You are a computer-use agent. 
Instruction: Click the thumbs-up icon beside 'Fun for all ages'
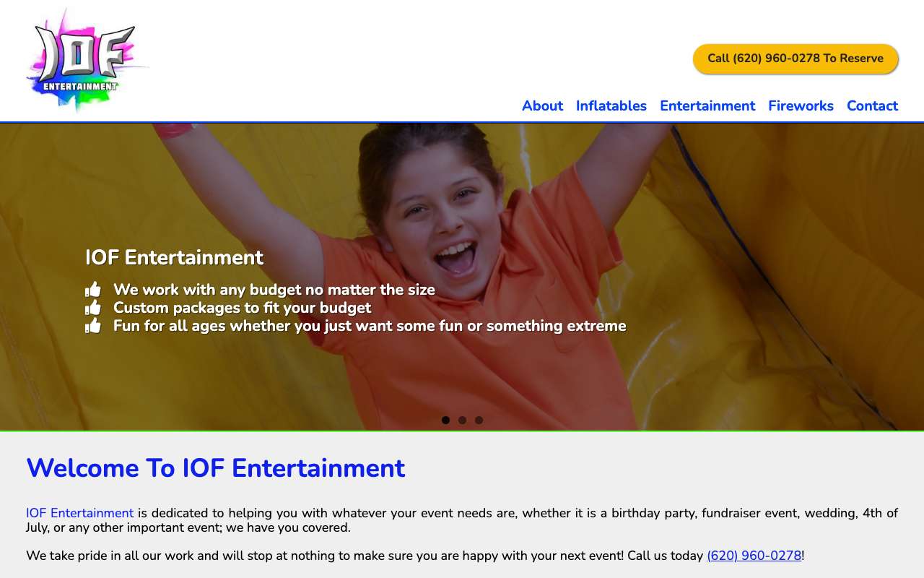pos(93,326)
